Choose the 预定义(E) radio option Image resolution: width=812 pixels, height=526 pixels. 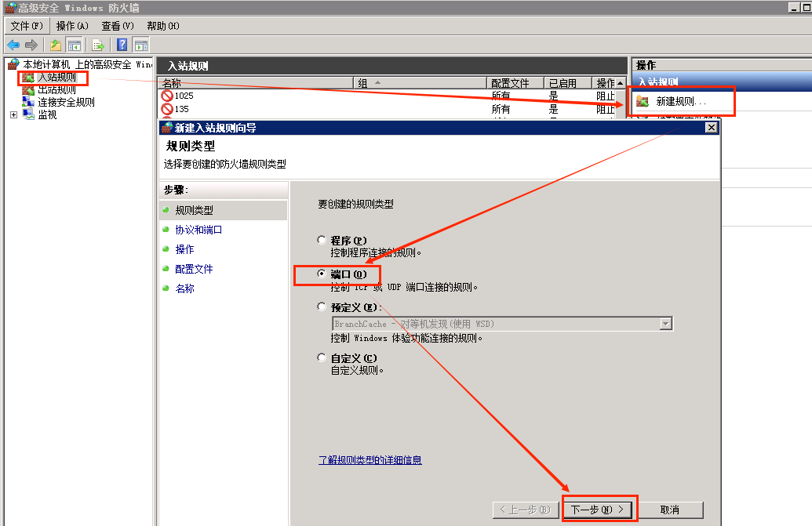[x=322, y=307]
